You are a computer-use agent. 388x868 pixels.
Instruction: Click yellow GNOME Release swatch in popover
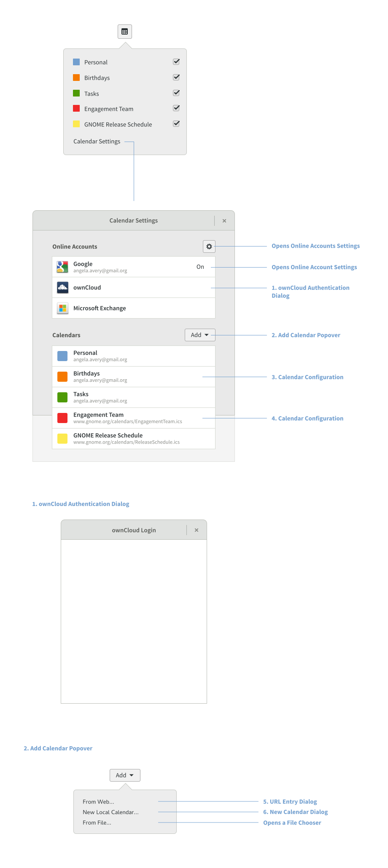click(76, 124)
